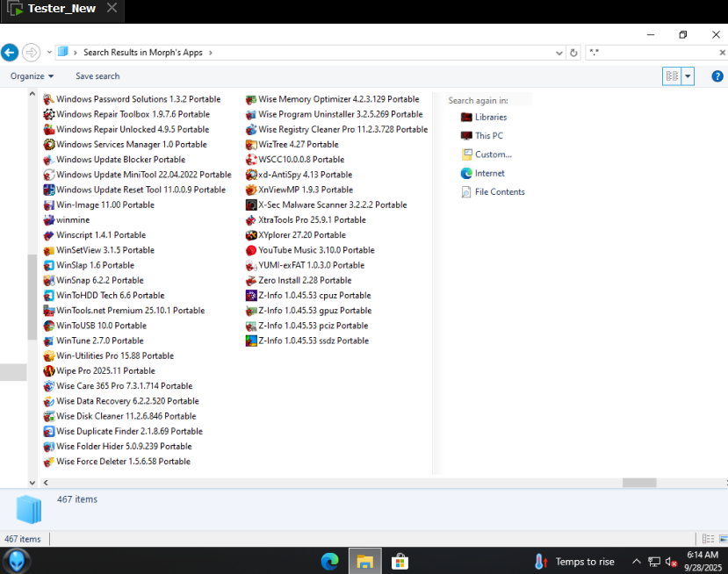The image size is (728, 574).
Task: Select Wipe Pro 2025.11 Portable icon
Action: coord(49,370)
